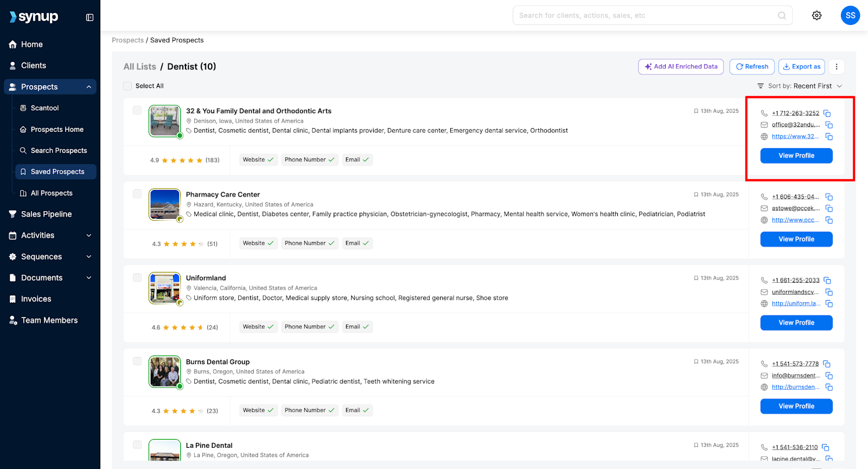The image size is (868, 469).
Task: Open the Export as dropdown
Action: click(801, 67)
